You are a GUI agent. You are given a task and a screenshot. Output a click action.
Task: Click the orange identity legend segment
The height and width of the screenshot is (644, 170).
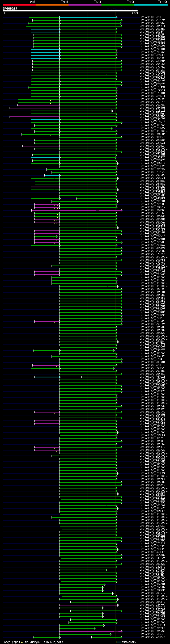(52, 5)
